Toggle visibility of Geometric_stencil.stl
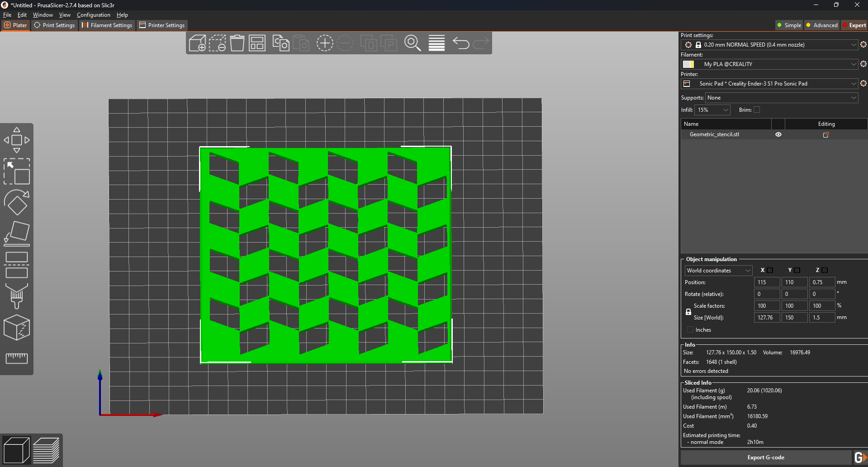868x467 pixels. (x=778, y=134)
